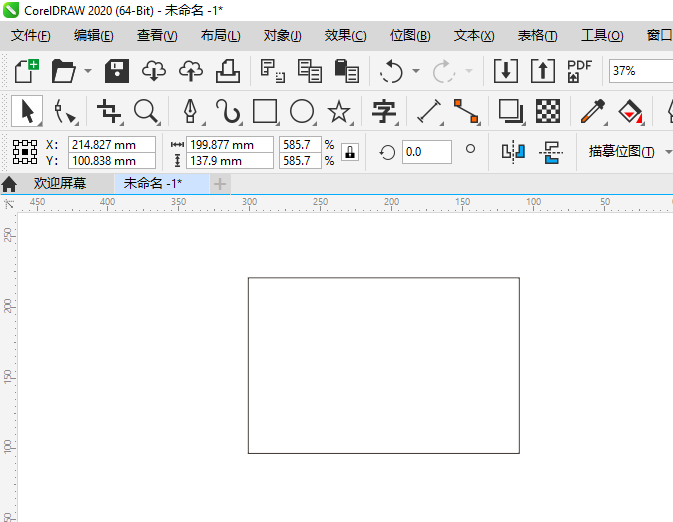Expand the Open folder dropdown arrow
Screen dimensions: 673x522
click(88, 72)
